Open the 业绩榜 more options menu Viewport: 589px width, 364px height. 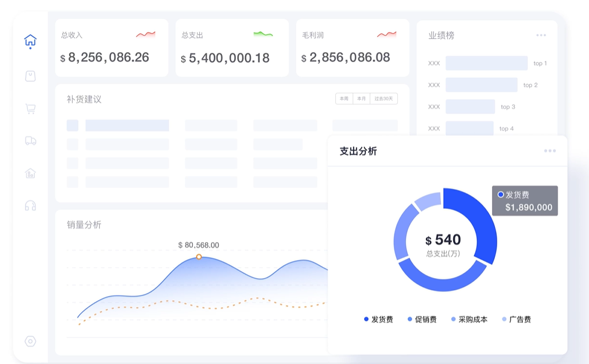pyautogui.click(x=541, y=35)
